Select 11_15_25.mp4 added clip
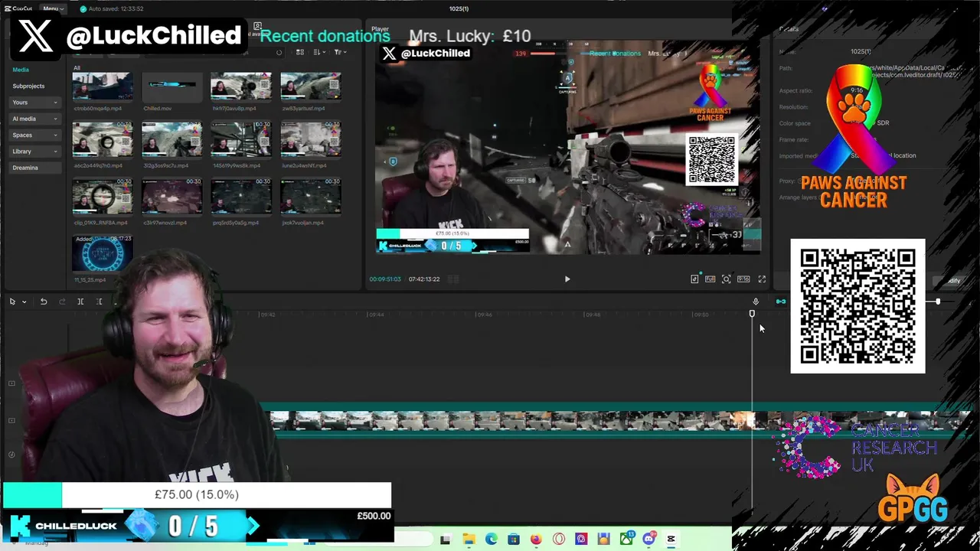The width and height of the screenshot is (980, 551). coord(102,253)
